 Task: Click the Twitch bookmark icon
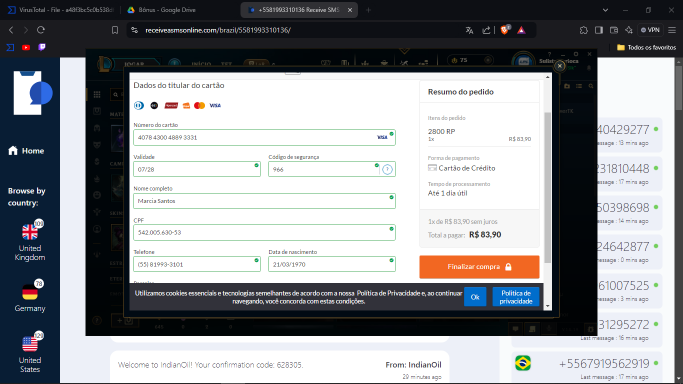pyautogui.click(x=42, y=47)
